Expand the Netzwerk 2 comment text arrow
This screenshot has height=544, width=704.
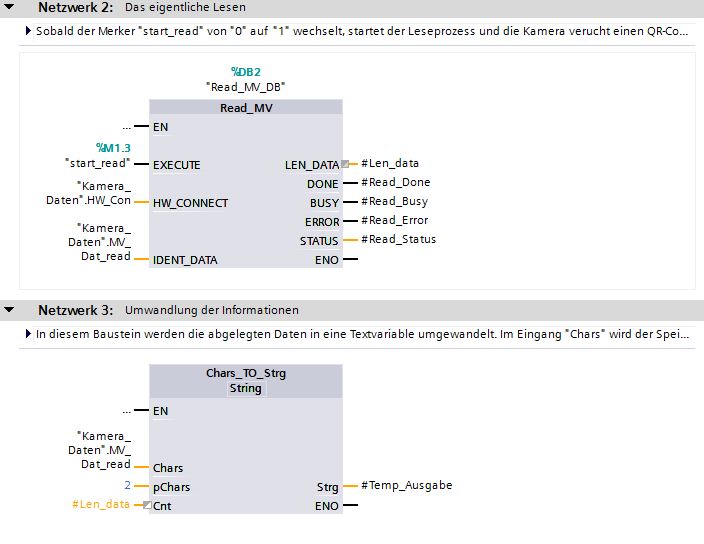click(x=28, y=31)
